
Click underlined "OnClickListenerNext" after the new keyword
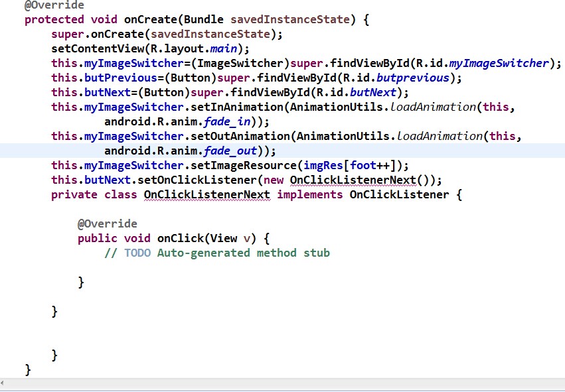click(353, 180)
